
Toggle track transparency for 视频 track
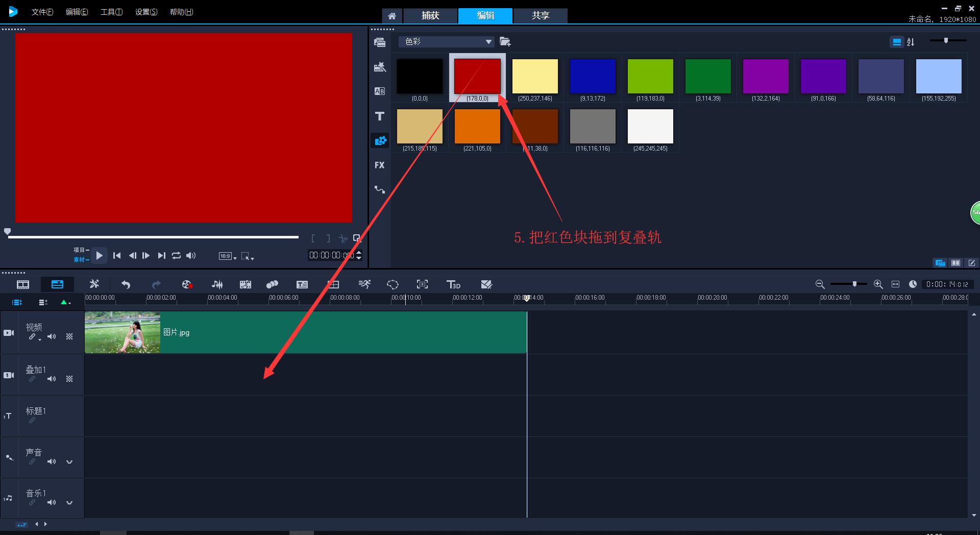coord(69,336)
